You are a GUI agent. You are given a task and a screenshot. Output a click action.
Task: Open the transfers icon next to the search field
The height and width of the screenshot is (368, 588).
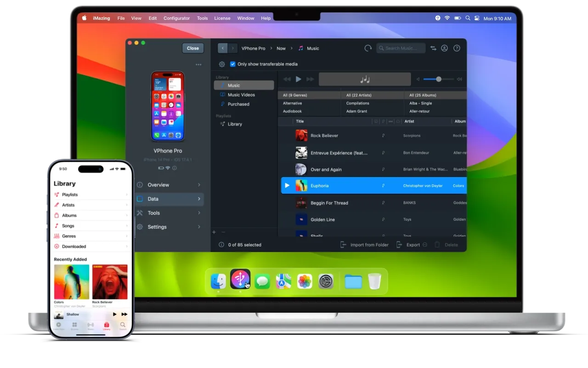[433, 48]
